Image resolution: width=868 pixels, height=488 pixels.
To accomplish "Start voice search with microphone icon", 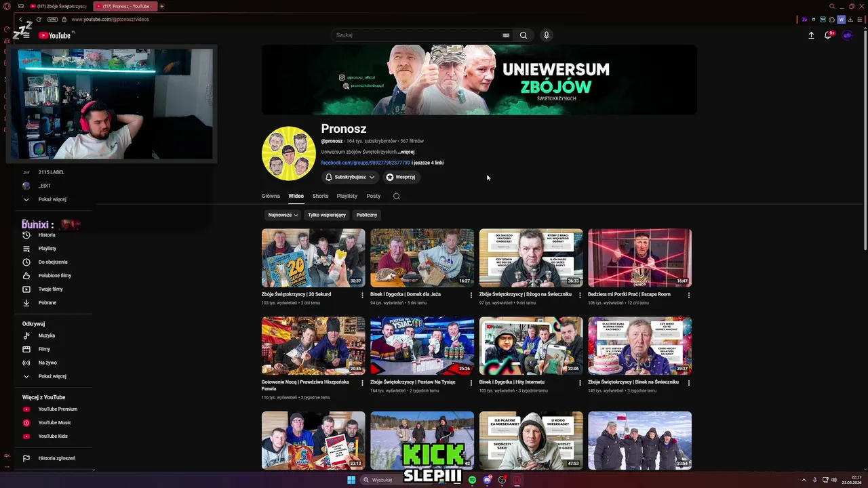I will pyautogui.click(x=546, y=35).
